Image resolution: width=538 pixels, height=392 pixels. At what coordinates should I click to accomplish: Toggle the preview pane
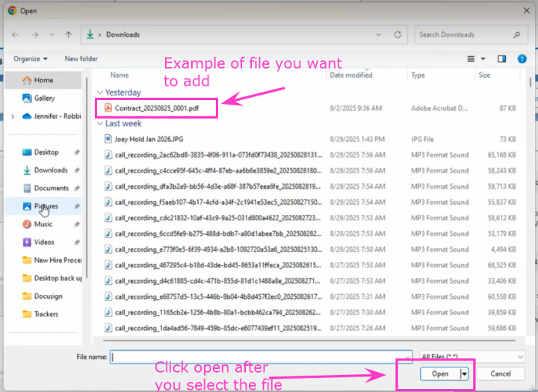pos(501,59)
